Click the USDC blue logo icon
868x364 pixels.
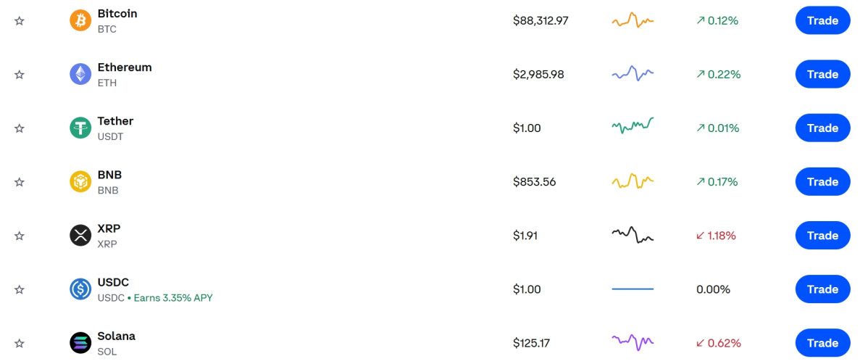[80, 289]
